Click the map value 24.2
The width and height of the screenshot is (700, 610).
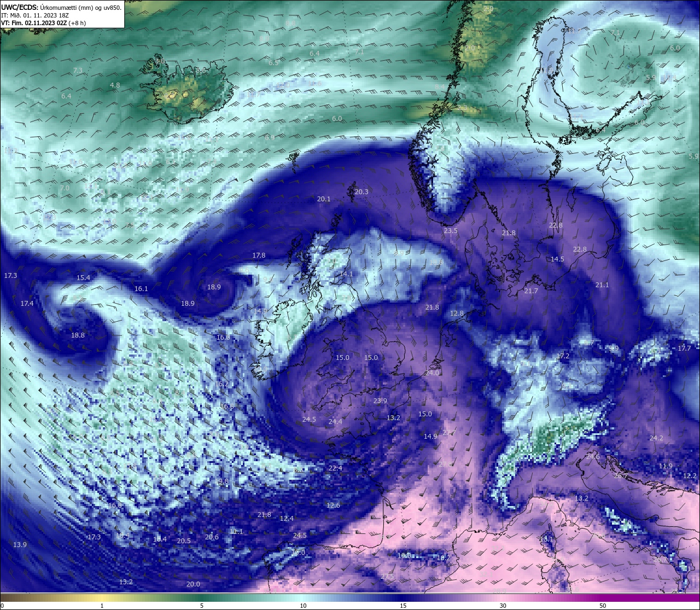click(x=656, y=438)
